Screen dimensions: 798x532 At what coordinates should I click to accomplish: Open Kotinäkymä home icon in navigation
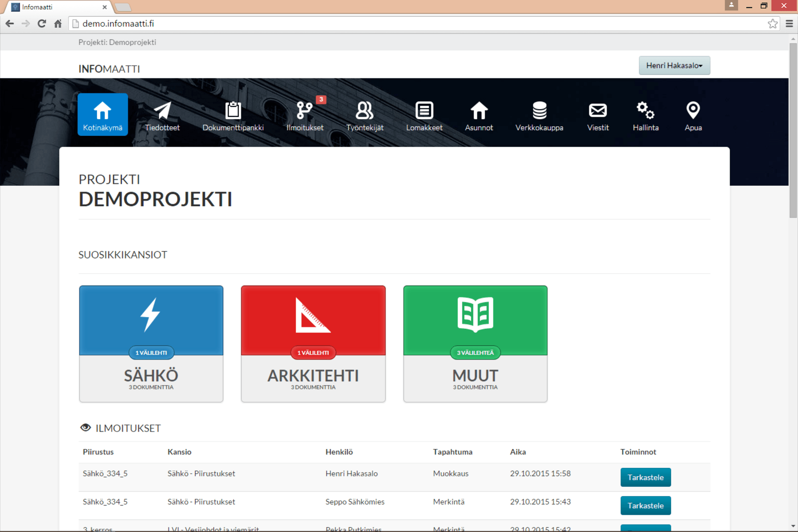click(x=102, y=111)
